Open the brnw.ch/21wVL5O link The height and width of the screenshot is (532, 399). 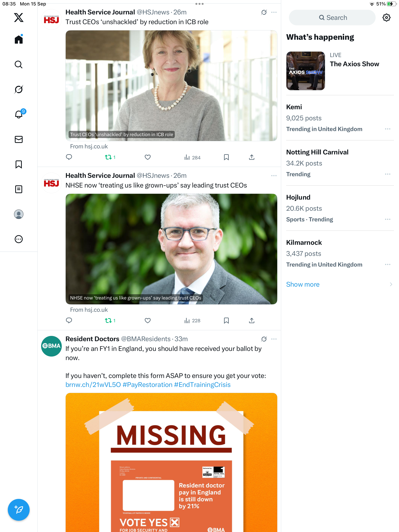[x=93, y=385]
